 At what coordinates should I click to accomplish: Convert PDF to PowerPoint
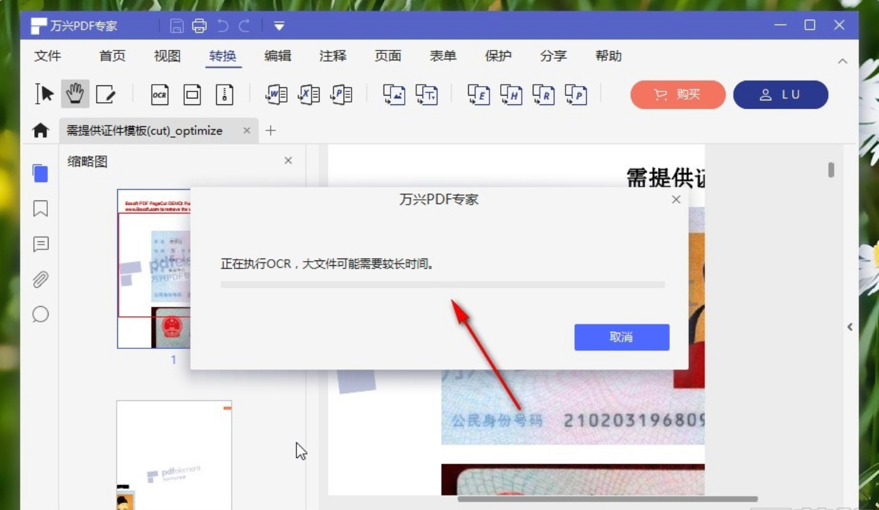click(341, 94)
